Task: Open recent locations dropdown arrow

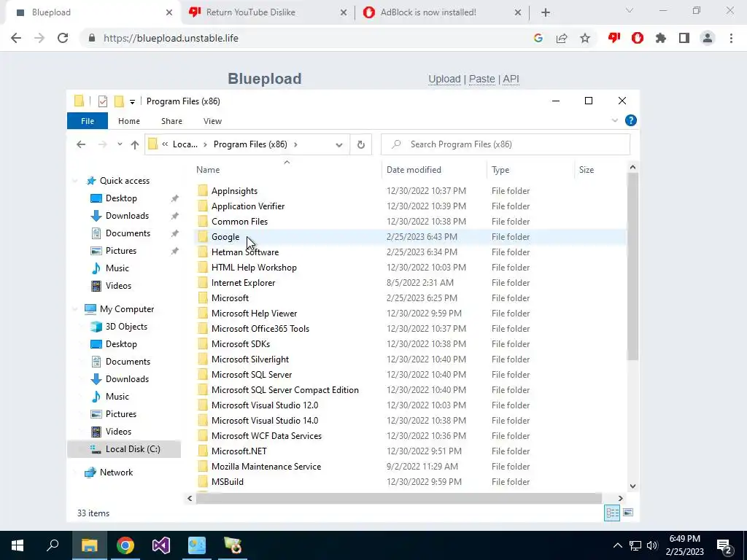Action: click(120, 144)
